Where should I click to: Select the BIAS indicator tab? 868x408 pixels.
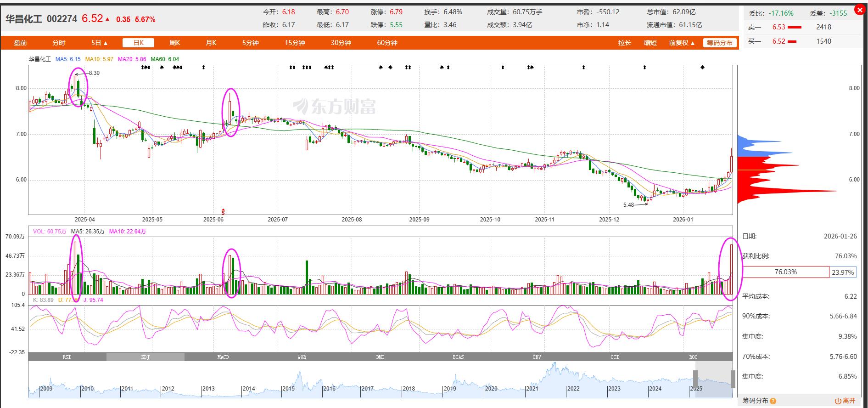[x=458, y=357]
